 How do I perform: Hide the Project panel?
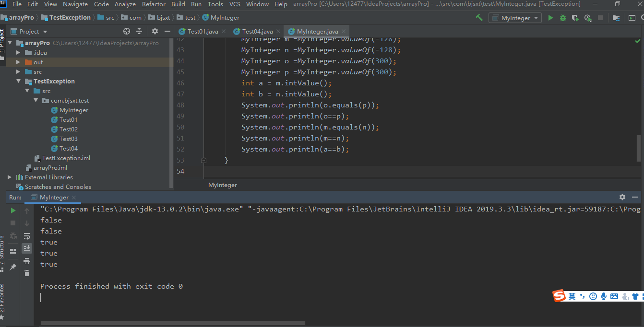[x=167, y=31]
